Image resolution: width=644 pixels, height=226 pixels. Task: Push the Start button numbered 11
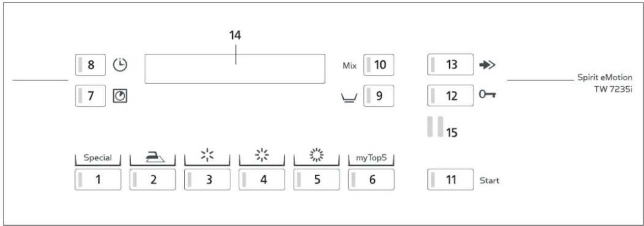coord(451,179)
